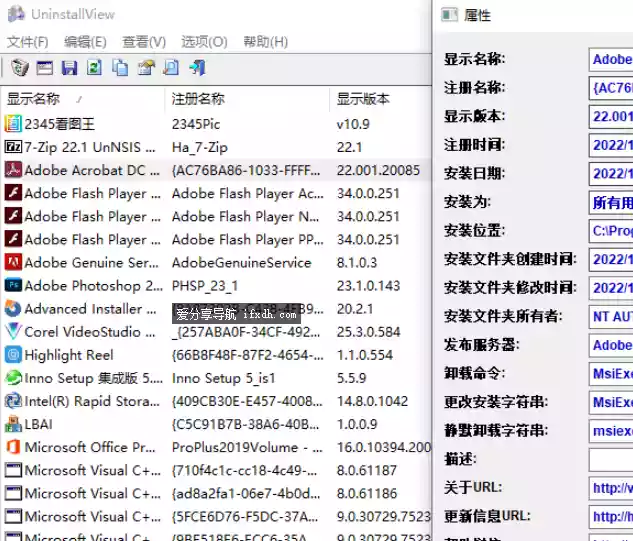The image size is (633, 541).
Task: Click the save floppy disk toolbar icon
Action: pyautogui.click(x=69, y=67)
